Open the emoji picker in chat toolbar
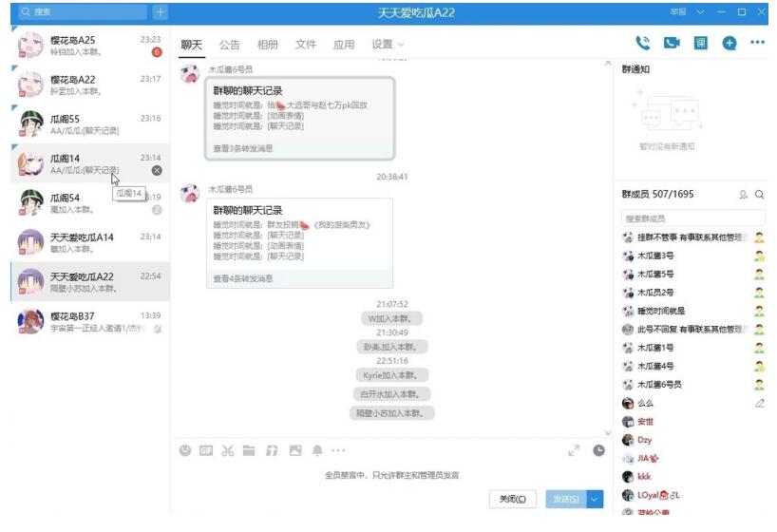Viewport: 777px width, 532px height. tap(185, 450)
